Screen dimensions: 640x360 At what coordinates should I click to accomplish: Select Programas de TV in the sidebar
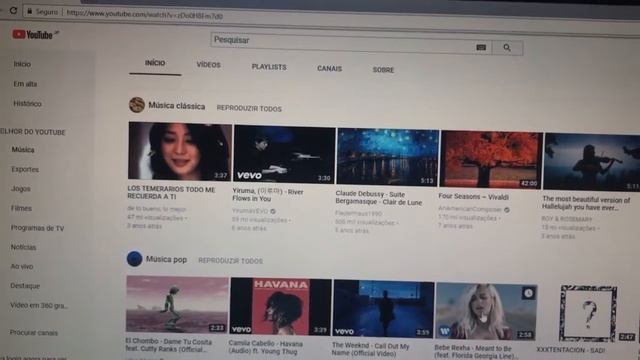tap(37, 228)
